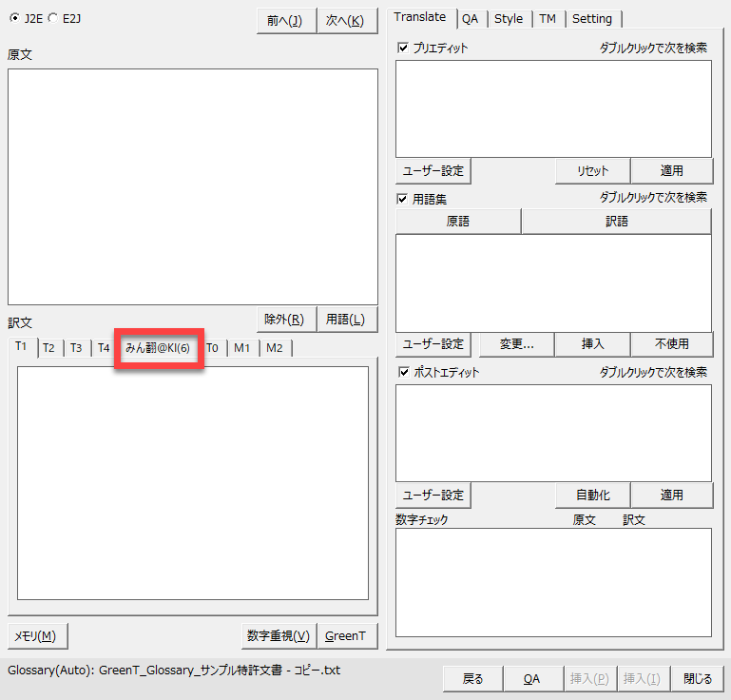Toggle the プリエディット checkbox
The image size is (731, 700).
[x=403, y=48]
